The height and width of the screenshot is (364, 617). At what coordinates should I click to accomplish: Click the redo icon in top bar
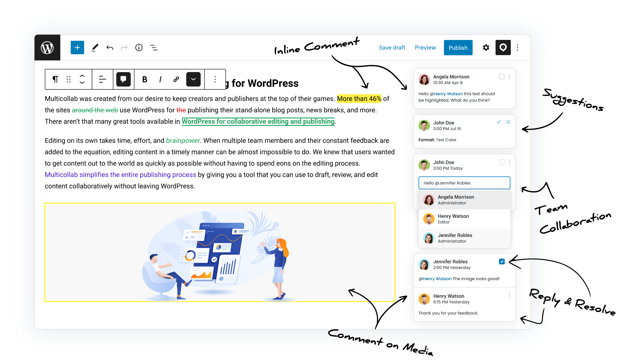[x=124, y=48]
